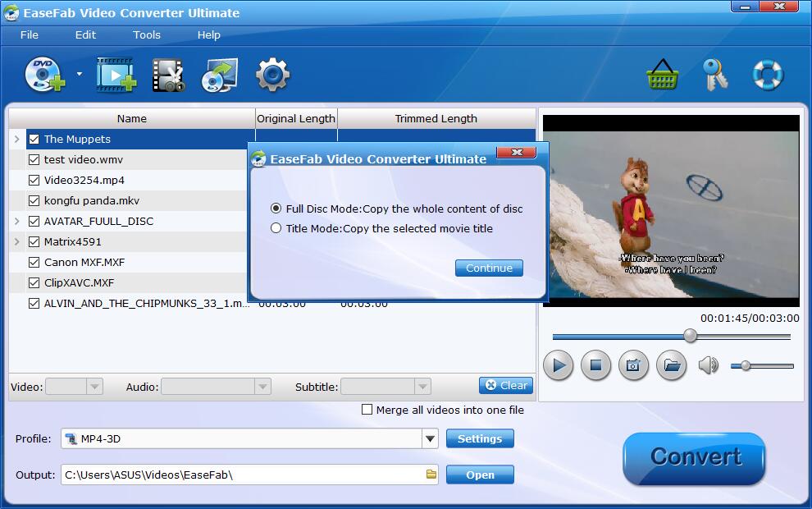Select Title Mode radio button
Screen dimensions: 812x509
pyautogui.click(x=276, y=228)
